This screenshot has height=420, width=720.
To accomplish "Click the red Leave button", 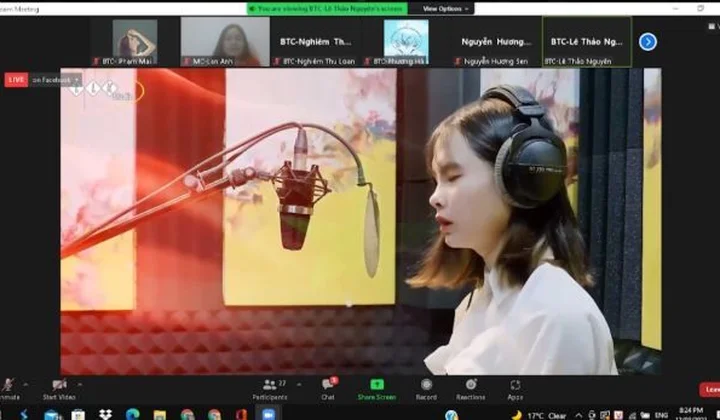I will pyautogui.click(x=710, y=389).
